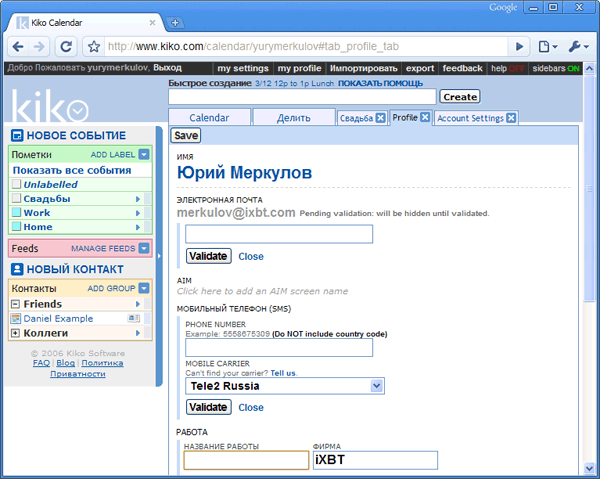Click the browser address bar
Image resolution: width=600 pixels, height=479 pixels.
[x=306, y=47]
